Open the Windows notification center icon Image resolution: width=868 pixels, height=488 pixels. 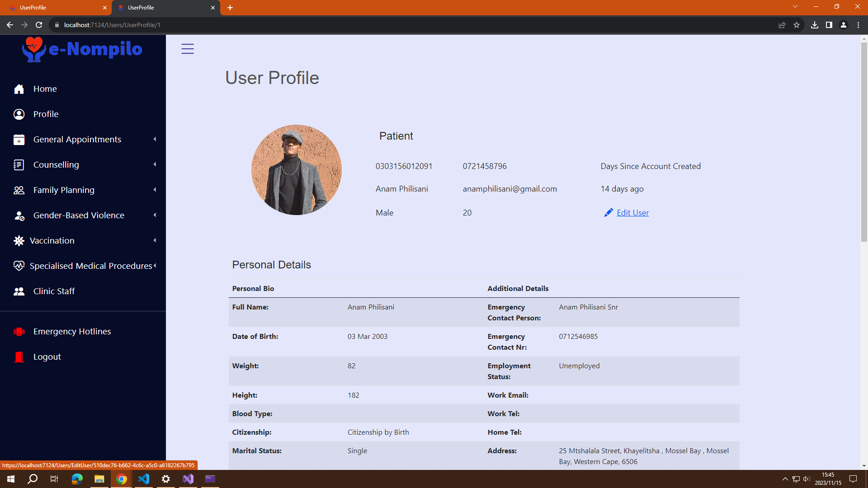853,479
